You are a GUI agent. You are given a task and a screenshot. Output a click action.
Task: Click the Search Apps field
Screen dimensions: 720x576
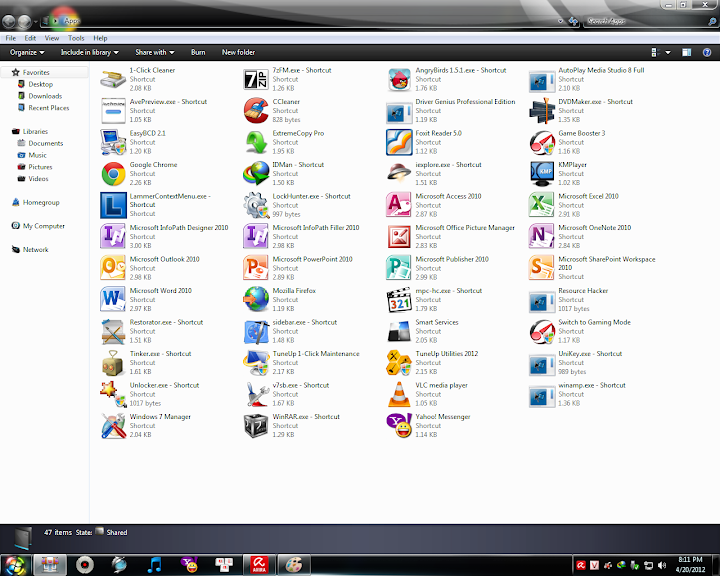[x=647, y=21]
